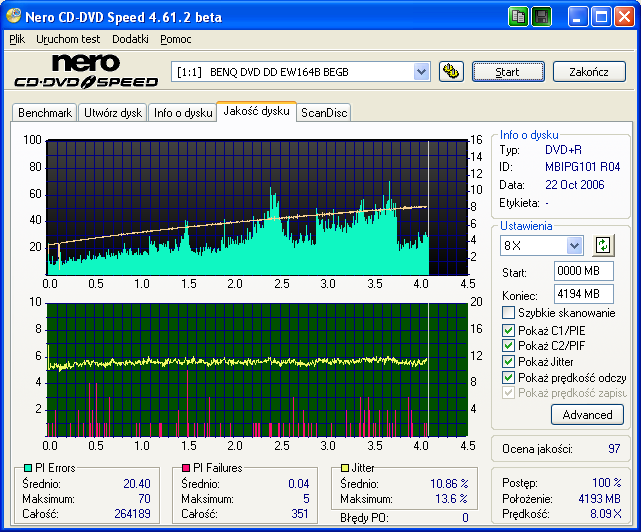Click the Zakończ button
641x532 pixels.
589,72
